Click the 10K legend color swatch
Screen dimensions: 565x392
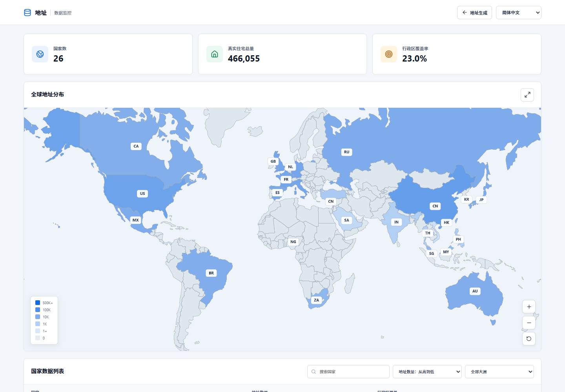click(38, 317)
